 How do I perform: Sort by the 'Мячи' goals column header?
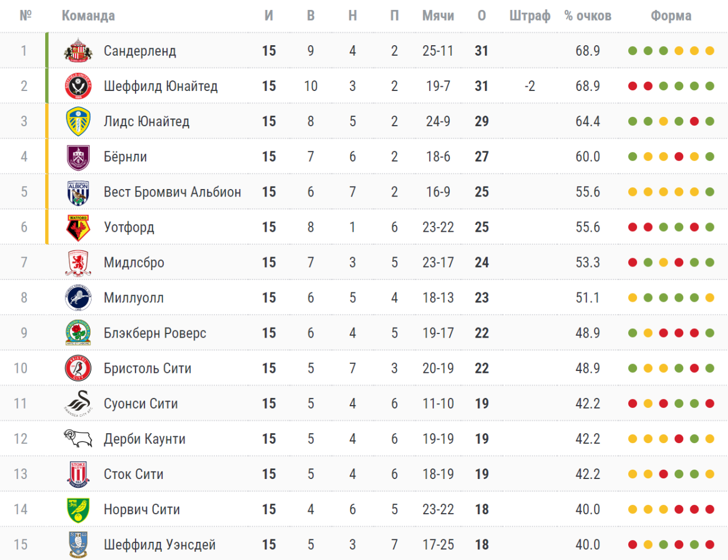click(438, 16)
